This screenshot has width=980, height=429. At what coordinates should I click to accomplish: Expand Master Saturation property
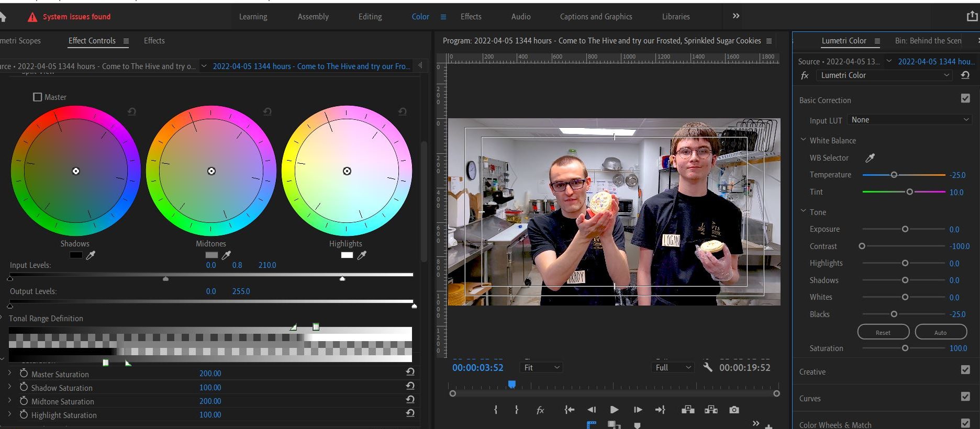click(x=9, y=373)
